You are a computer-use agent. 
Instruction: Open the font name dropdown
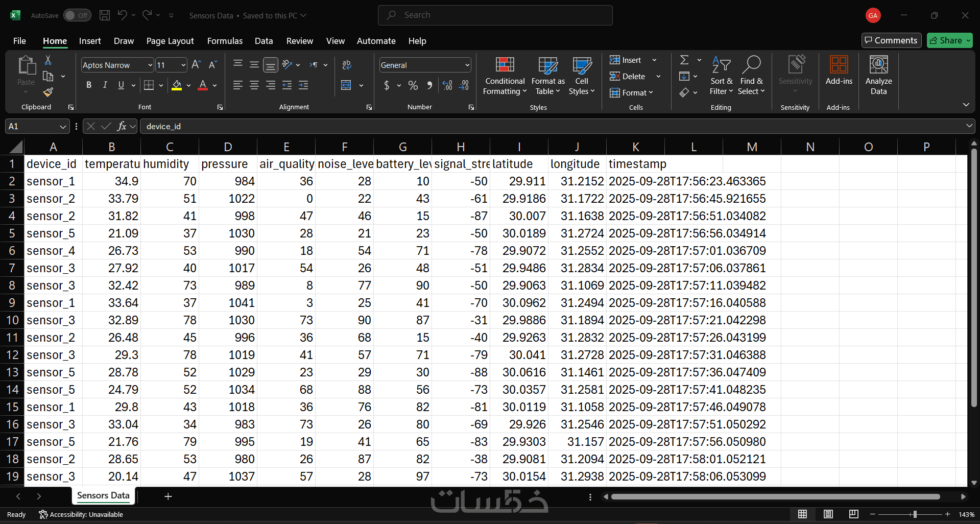coord(150,65)
